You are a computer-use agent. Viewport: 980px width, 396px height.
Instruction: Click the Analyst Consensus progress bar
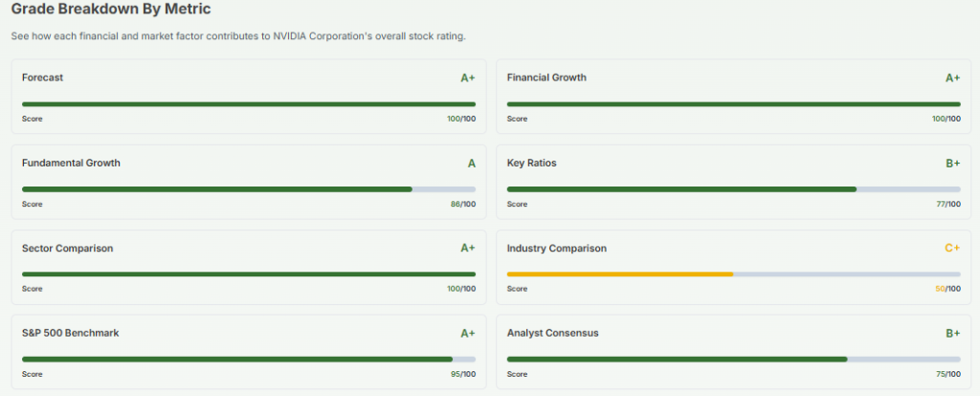[734, 359]
